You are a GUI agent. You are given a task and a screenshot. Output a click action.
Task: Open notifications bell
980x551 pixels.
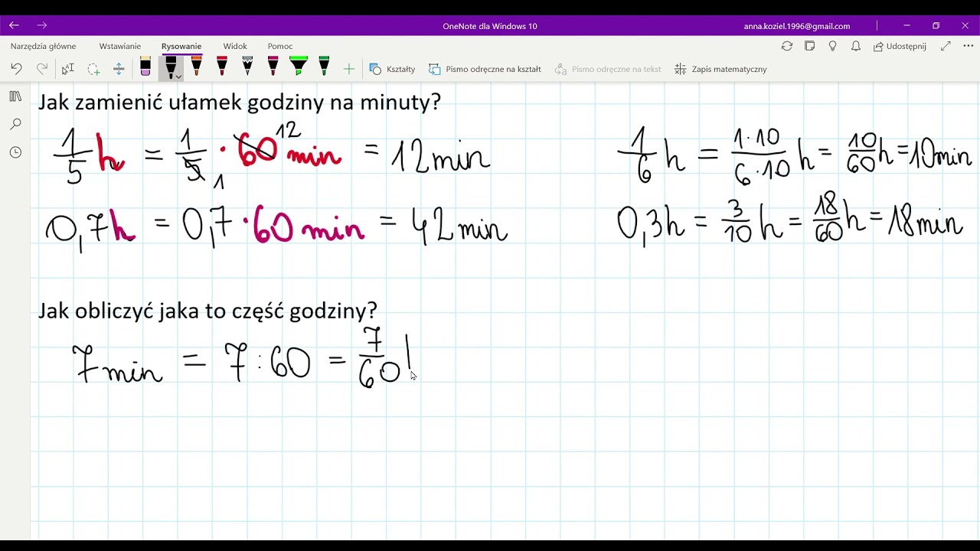(856, 46)
